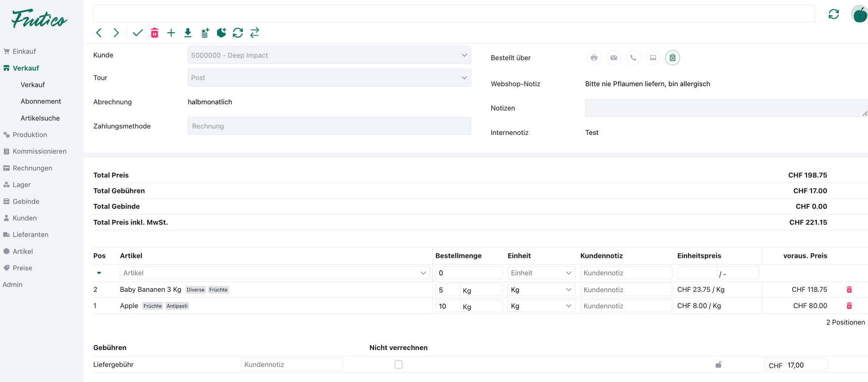Select phone as order channel
The image size is (868, 382).
pyautogui.click(x=633, y=58)
